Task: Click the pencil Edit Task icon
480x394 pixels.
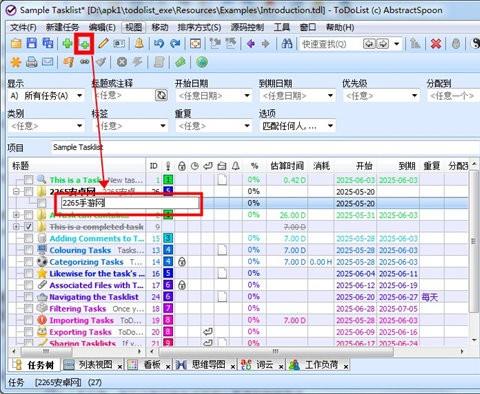Action: [x=103, y=44]
